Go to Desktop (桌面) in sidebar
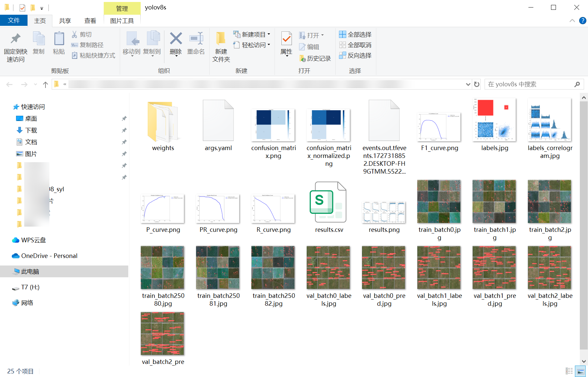 (x=31, y=119)
